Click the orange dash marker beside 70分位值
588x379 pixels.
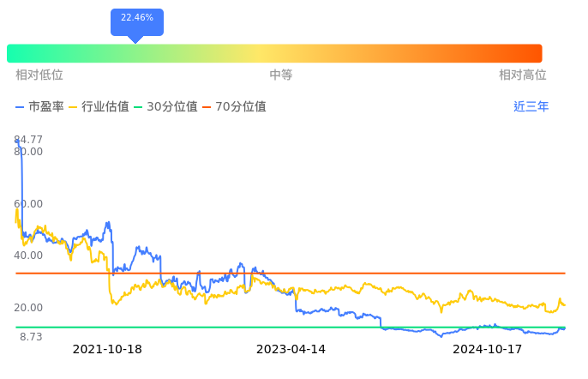(207, 107)
